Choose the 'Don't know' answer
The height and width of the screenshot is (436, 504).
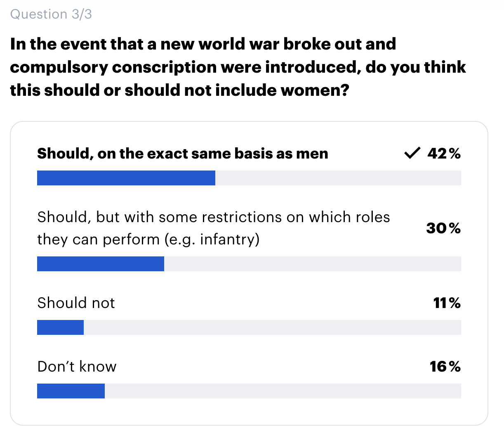point(77,367)
